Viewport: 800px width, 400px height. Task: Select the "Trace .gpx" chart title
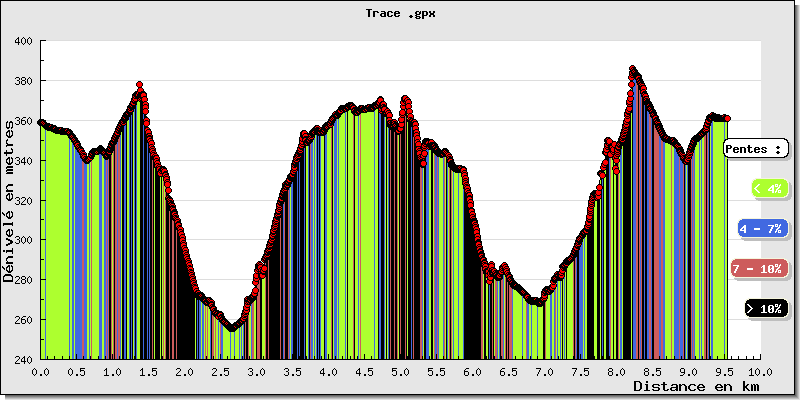pyautogui.click(x=400, y=14)
